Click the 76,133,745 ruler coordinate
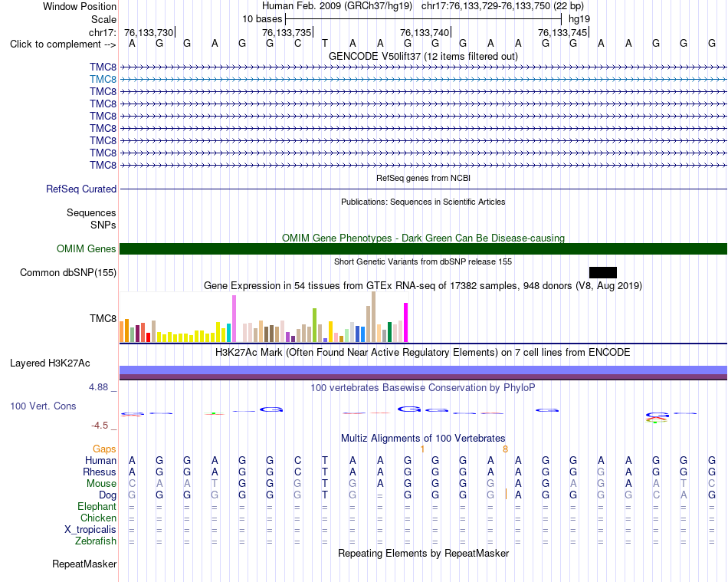Viewport: 728px width, 582px height. point(562,32)
